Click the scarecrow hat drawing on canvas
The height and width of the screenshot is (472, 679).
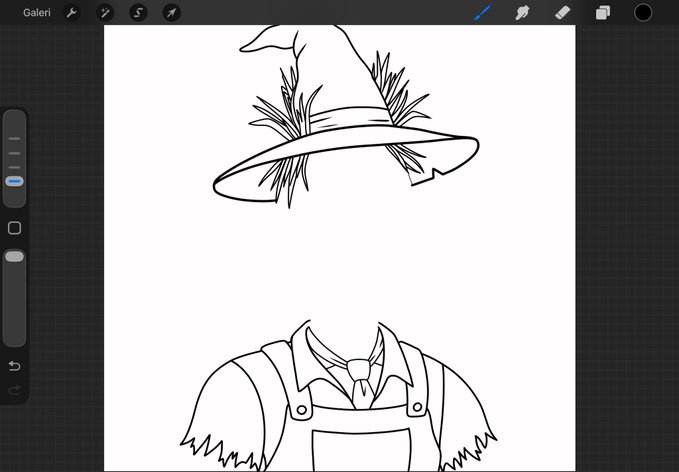(346, 117)
